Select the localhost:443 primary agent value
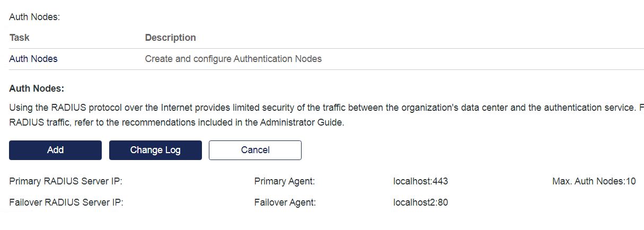This screenshot has width=644, height=230. pyautogui.click(x=420, y=181)
